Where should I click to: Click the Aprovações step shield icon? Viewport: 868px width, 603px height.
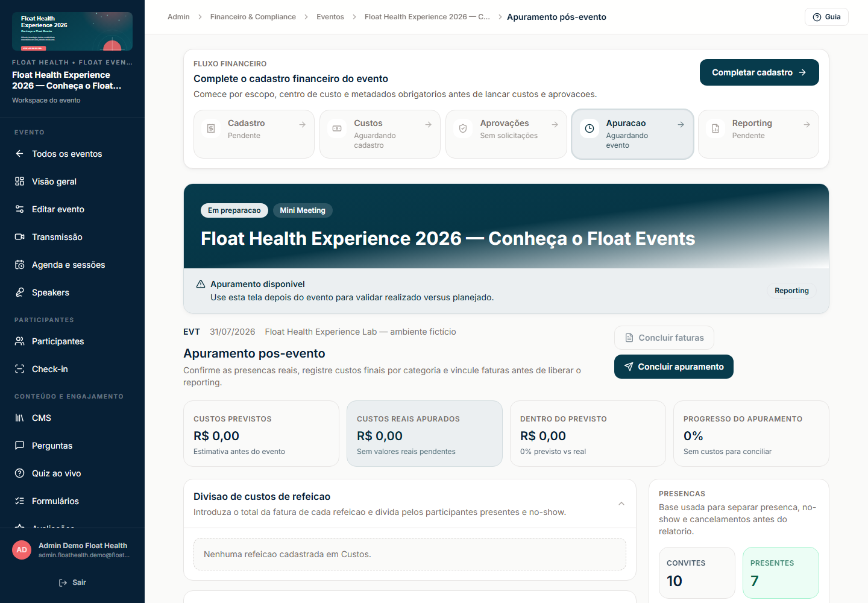(463, 128)
